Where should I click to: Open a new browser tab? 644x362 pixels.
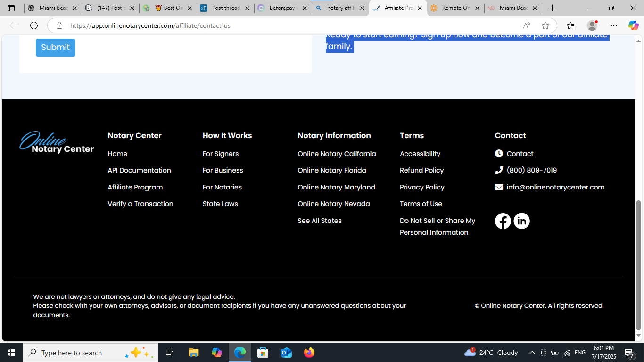[552, 8]
